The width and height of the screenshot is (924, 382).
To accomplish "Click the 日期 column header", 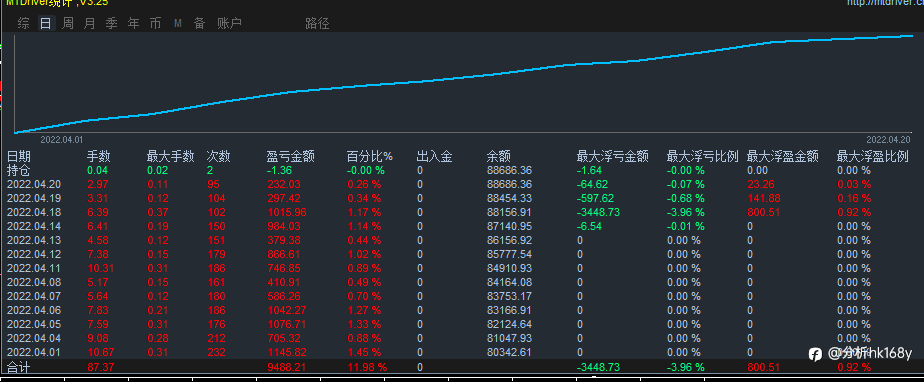I will (x=19, y=156).
